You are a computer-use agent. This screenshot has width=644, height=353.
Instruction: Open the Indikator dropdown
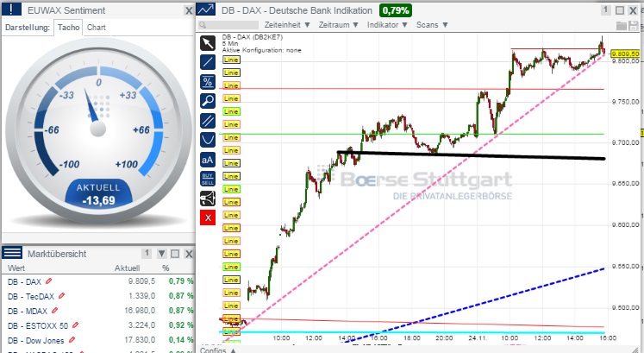(x=387, y=25)
